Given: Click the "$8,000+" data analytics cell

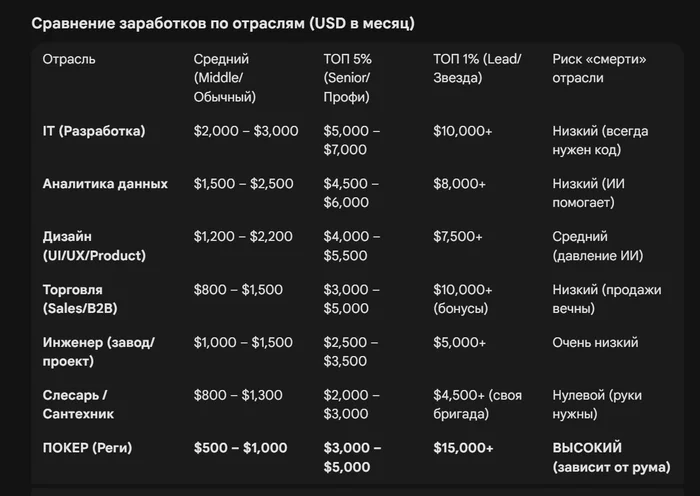Looking at the screenshot, I should coord(460,184).
